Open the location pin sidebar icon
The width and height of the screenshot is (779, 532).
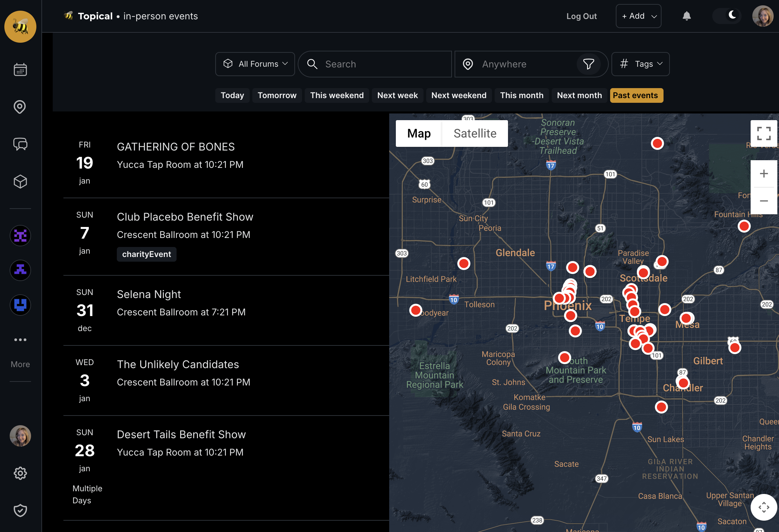(x=20, y=107)
